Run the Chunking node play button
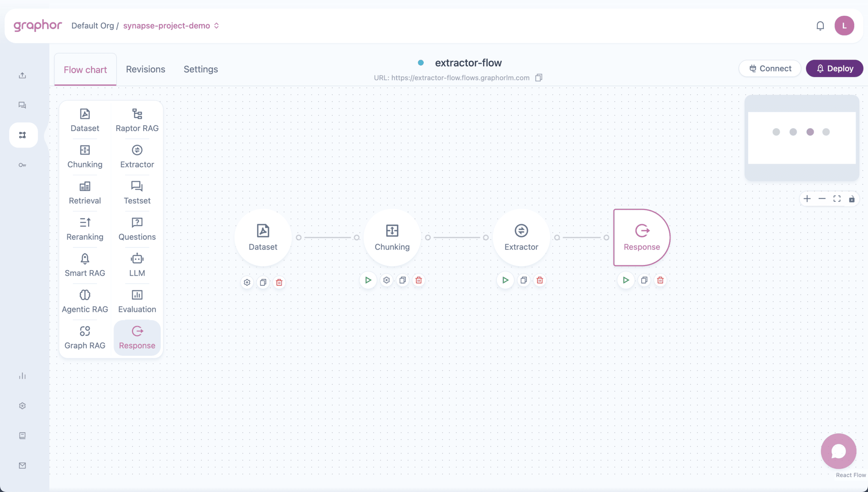Image resolution: width=868 pixels, height=492 pixels. tap(368, 280)
